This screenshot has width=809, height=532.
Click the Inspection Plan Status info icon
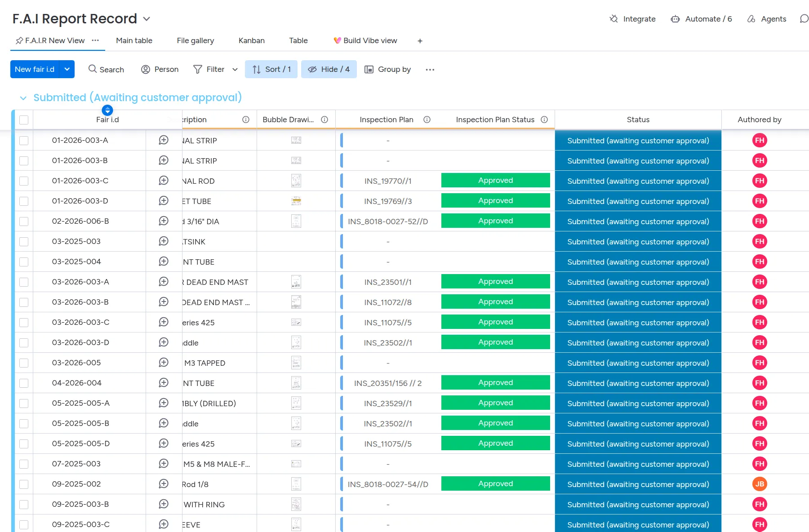click(x=544, y=120)
